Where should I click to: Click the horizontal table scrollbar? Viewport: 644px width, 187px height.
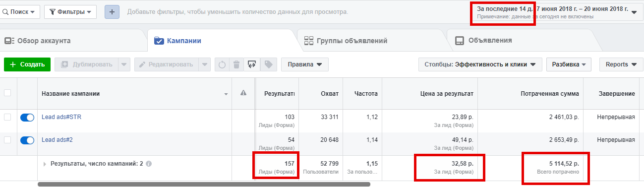coord(203,184)
